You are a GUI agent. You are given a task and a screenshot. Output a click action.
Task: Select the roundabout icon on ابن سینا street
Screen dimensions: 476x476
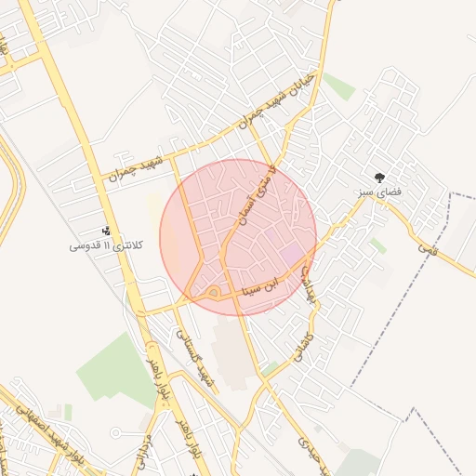coord(213,292)
